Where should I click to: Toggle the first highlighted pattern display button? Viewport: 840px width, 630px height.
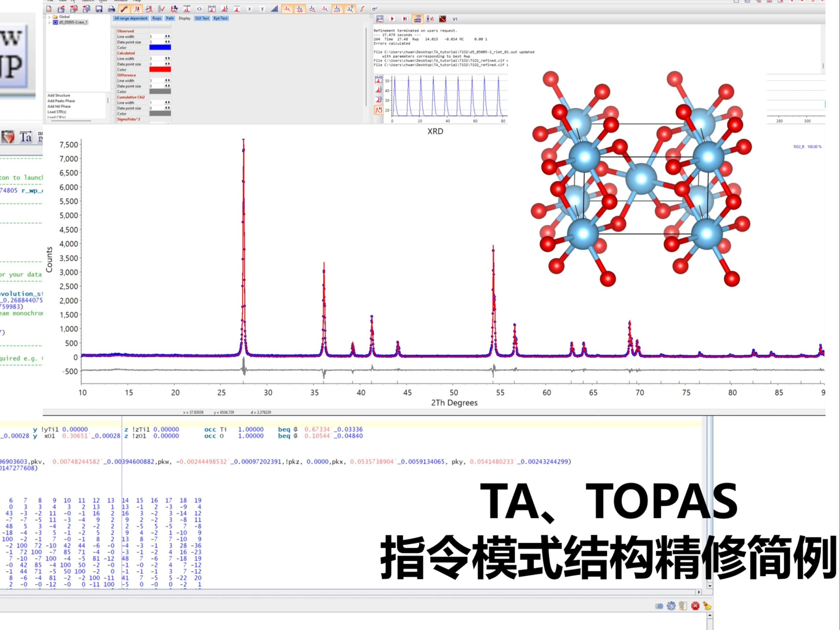(287, 9)
